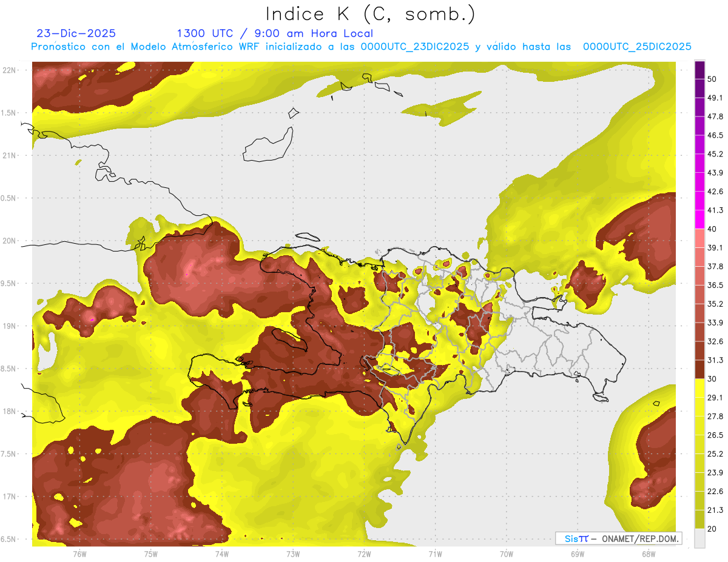This screenshot has width=728, height=562.
Task: Click the colorbar value '32.6'
Action: pyautogui.click(x=715, y=341)
